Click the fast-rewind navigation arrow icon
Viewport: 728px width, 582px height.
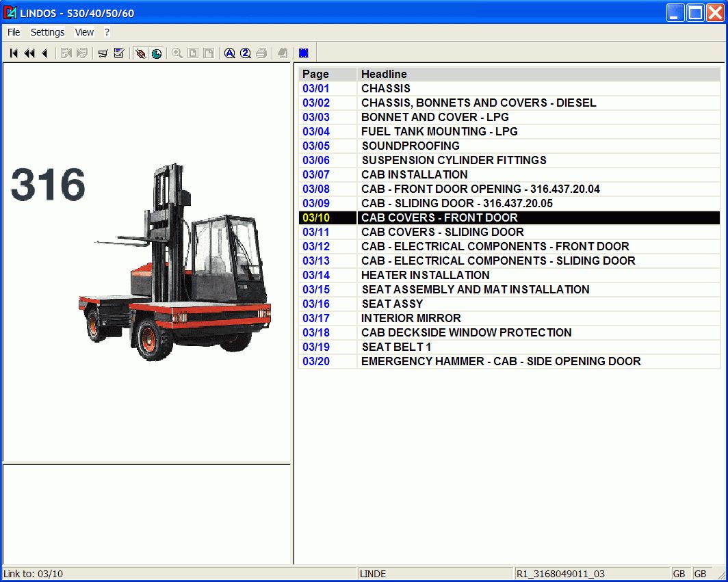tap(29, 53)
